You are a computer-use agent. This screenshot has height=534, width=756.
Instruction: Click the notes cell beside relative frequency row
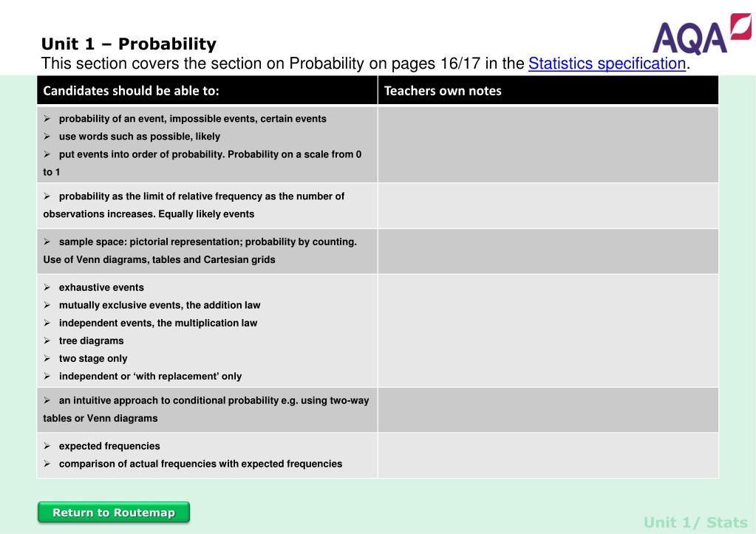pyautogui.click(x=548, y=205)
